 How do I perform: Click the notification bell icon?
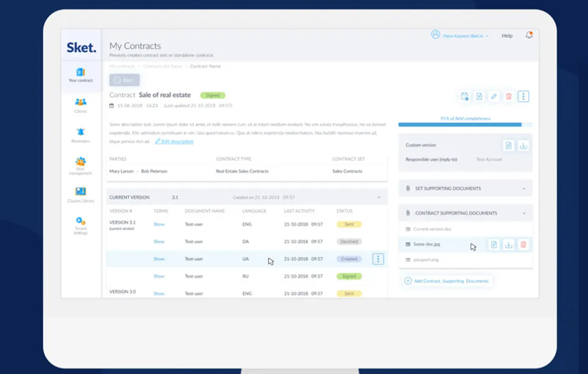(x=529, y=35)
